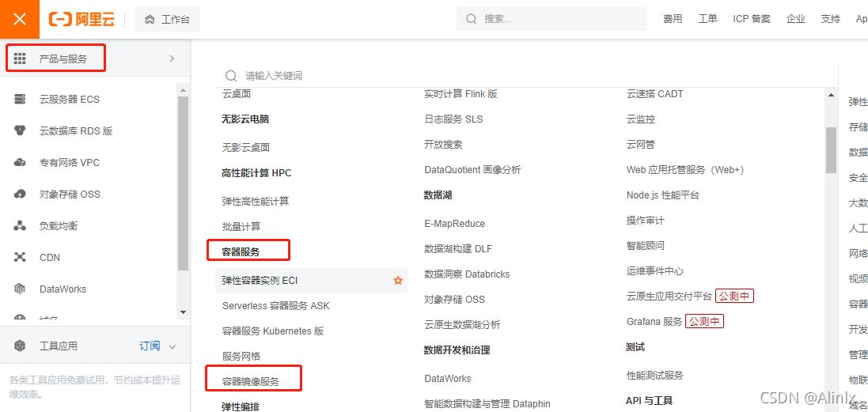The height and width of the screenshot is (412, 868).
Task: Open 对象存储 OSS in the product list
Action: (454, 300)
